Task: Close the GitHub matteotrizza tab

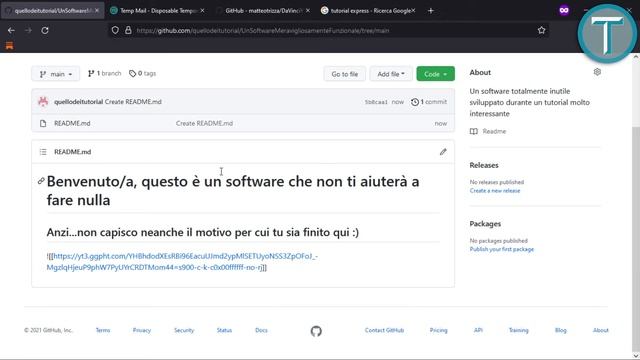Action: (x=308, y=11)
